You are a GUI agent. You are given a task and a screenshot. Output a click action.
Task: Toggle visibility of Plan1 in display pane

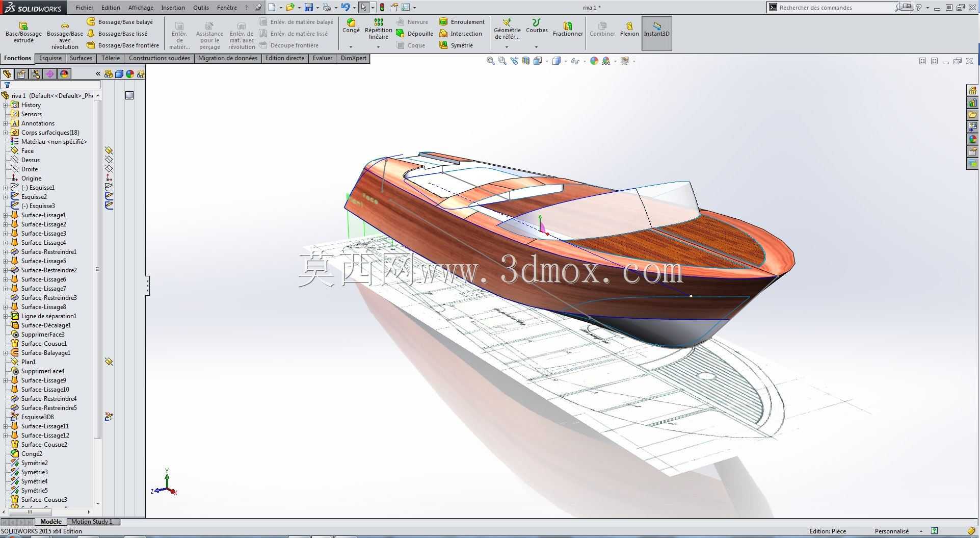pos(109,362)
